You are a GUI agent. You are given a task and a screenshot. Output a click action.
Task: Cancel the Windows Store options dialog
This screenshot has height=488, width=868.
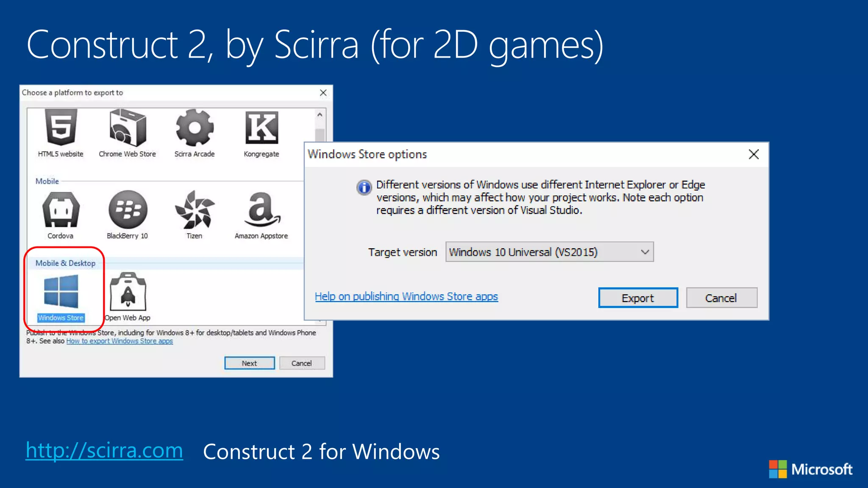click(721, 298)
